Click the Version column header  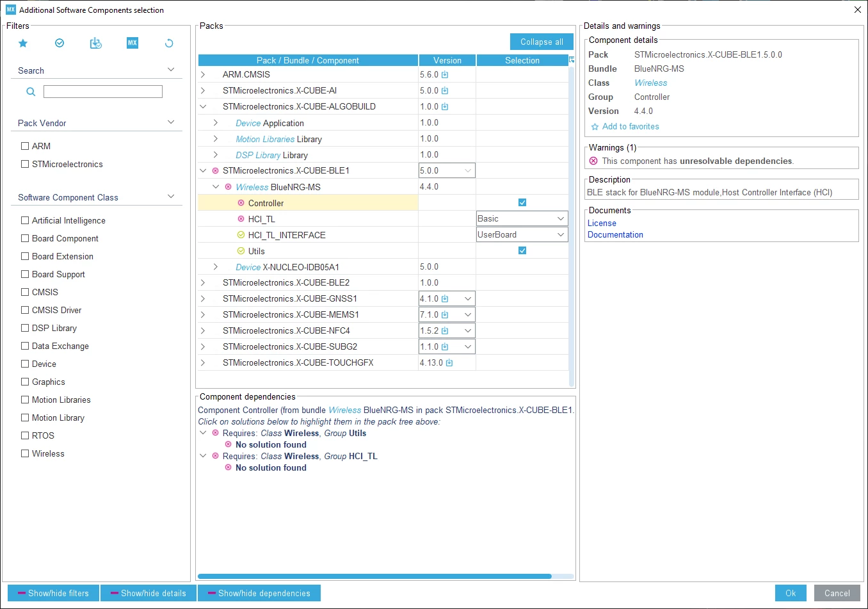(x=447, y=60)
